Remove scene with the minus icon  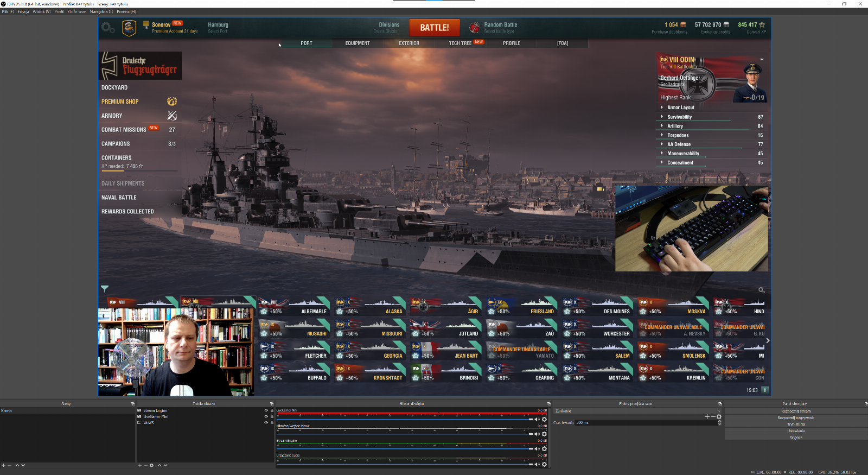(x=9, y=465)
